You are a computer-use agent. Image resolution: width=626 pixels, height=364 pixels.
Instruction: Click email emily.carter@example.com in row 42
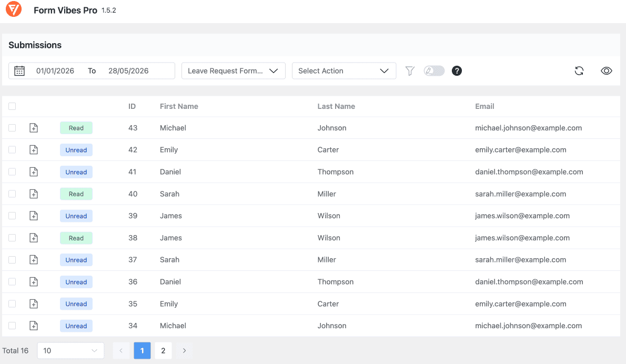coord(521,150)
